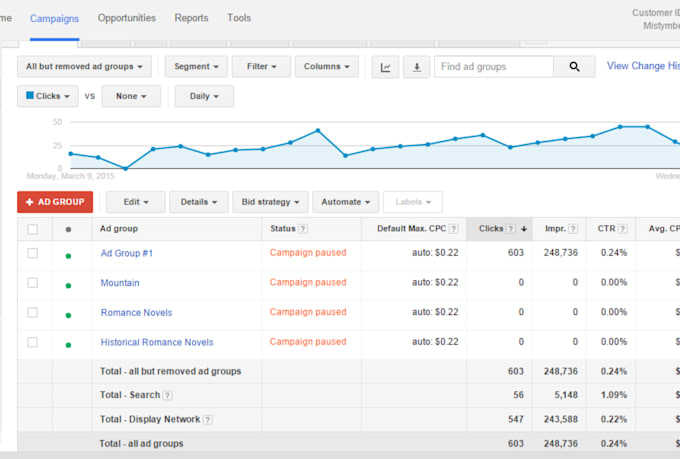Open help icon beside Total - Search
The image size is (680, 459).
167,395
